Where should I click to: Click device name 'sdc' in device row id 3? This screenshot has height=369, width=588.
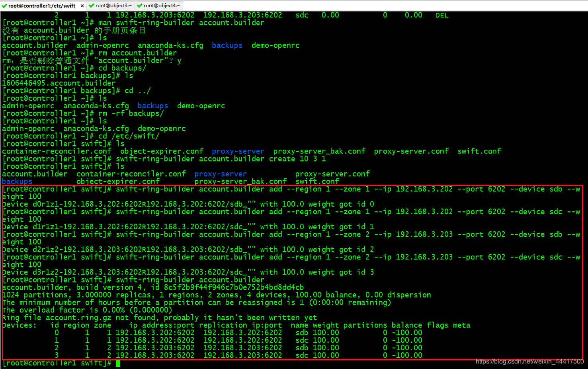(x=302, y=355)
